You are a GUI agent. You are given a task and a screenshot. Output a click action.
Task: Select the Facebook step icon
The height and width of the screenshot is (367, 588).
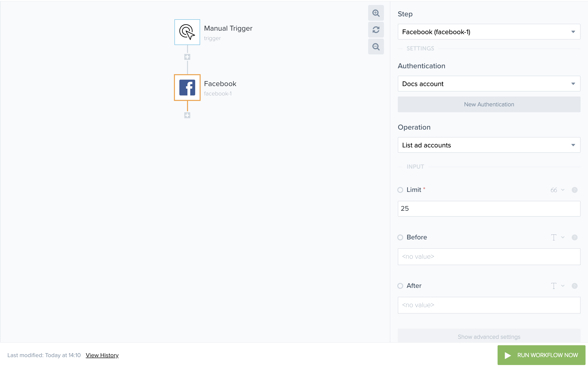[187, 88]
